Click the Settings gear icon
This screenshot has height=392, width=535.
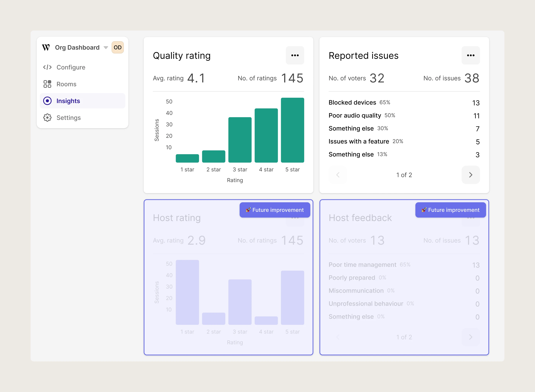click(47, 118)
